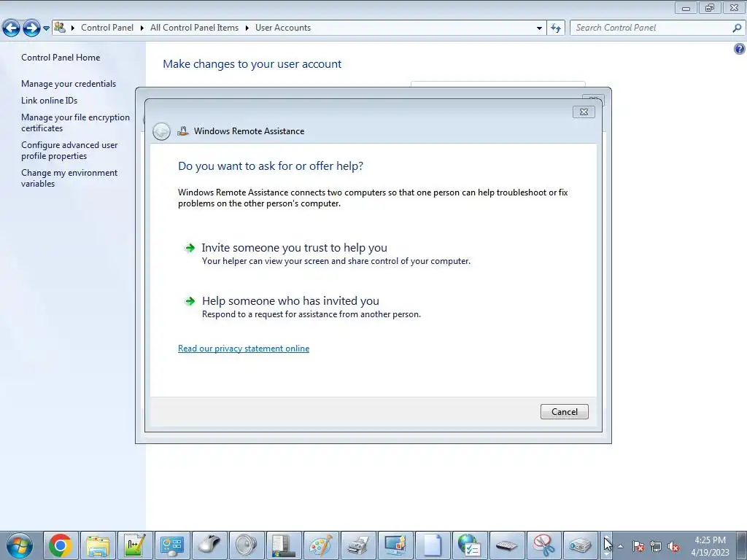Screen dimensions: 747x560
Task: Open the blank document taskbar icon
Action: [432, 545]
